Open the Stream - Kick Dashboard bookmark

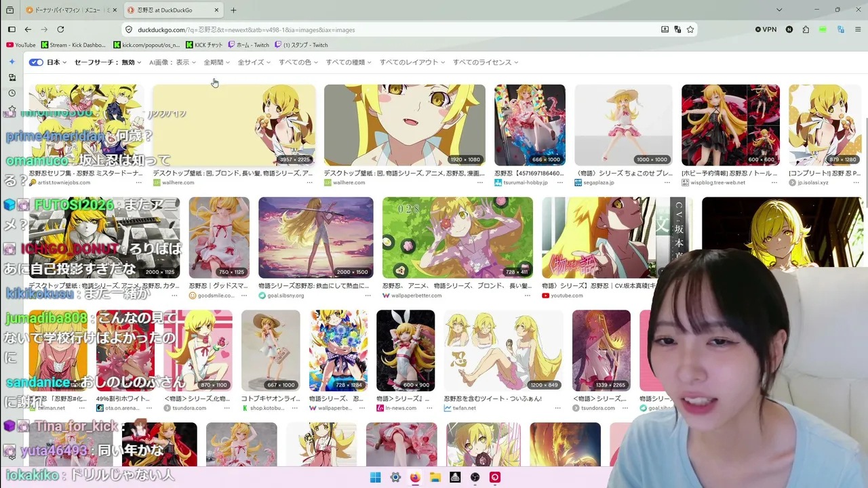point(73,45)
